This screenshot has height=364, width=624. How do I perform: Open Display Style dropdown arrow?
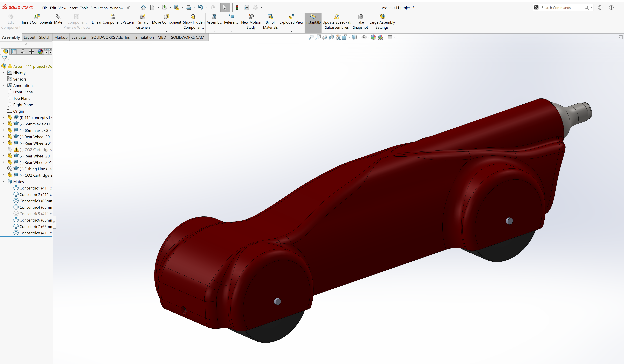pyautogui.click(x=359, y=37)
